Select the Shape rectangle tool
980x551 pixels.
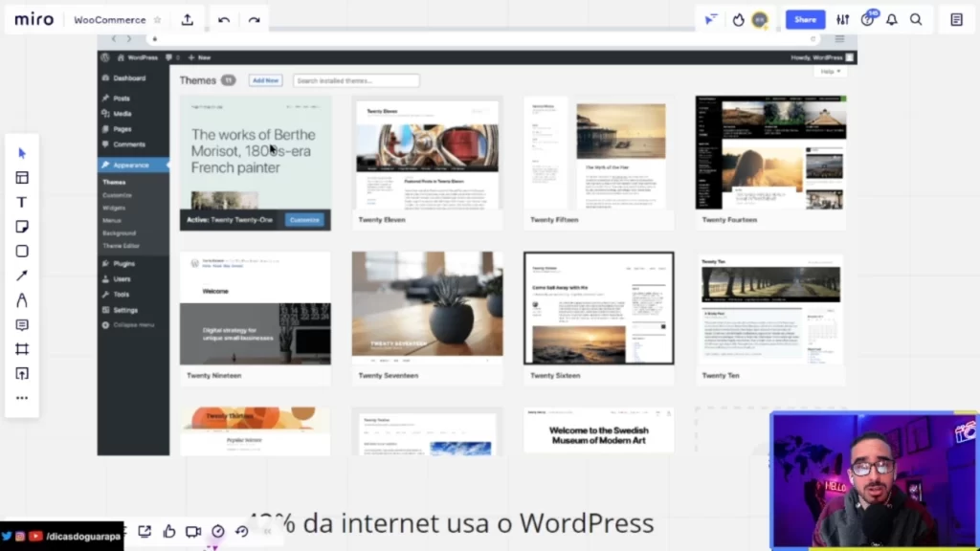(x=22, y=252)
